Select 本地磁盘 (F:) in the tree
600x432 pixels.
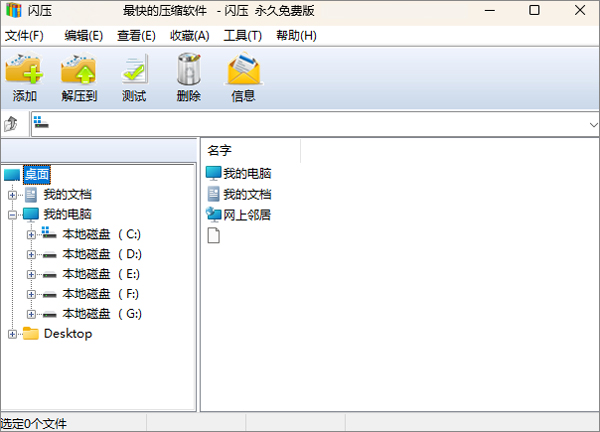coord(100,294)
